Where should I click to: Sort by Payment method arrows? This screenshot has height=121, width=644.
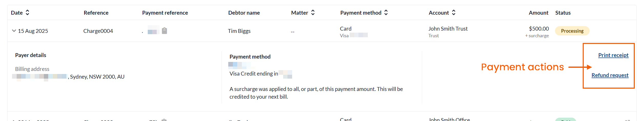point(386,13)
